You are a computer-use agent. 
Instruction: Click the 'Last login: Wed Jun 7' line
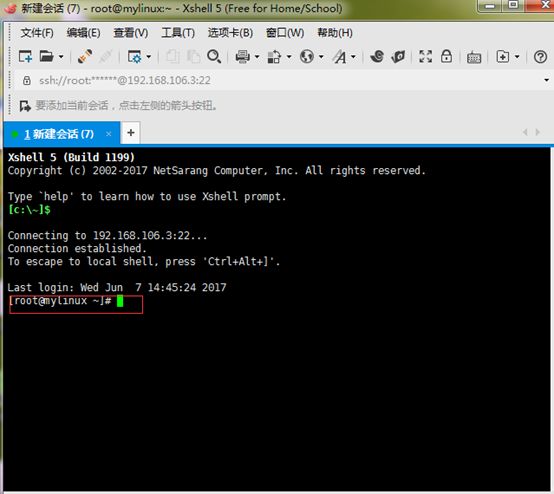tap(117, 287)
